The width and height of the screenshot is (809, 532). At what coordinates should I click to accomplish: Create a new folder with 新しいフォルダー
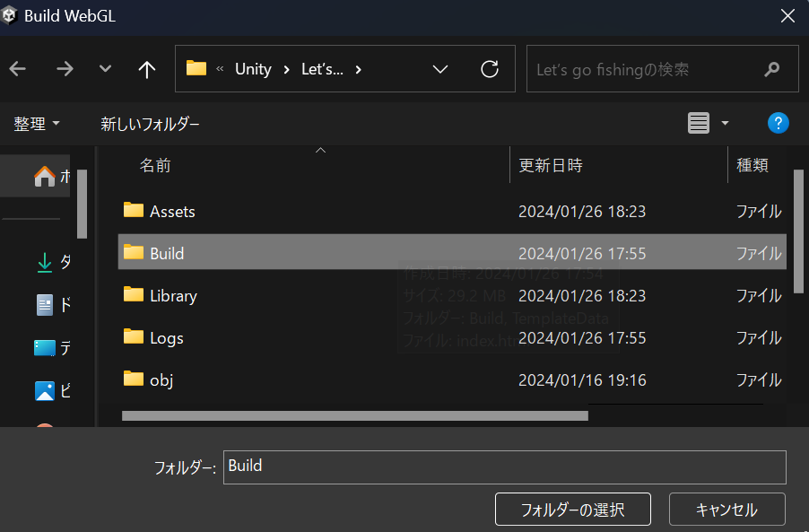click(x=150, y=124)
